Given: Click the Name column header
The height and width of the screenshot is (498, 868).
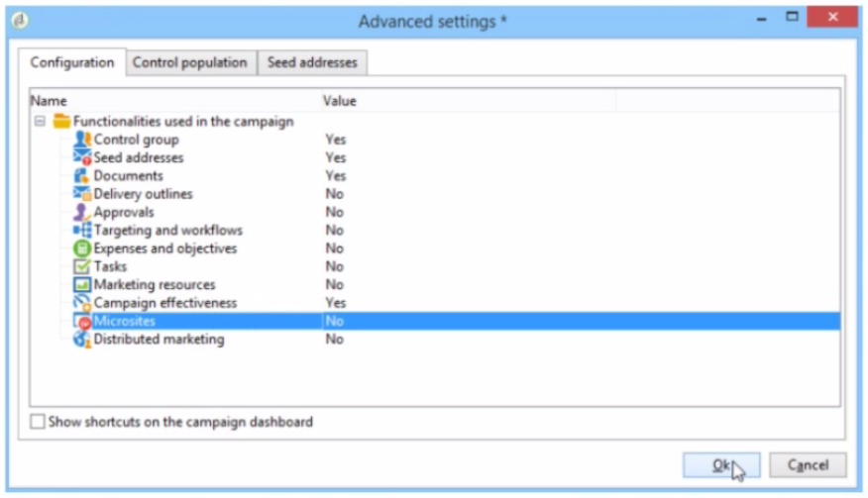Looking at the screenshot, I should pos(49,100).
